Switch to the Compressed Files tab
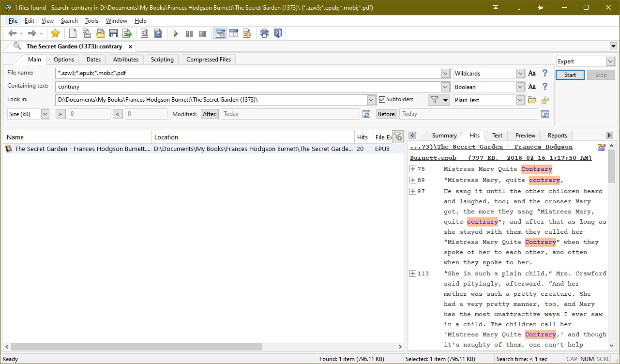Image resolution: width=620 pixels, height=364 pixels. pos(209,60)
